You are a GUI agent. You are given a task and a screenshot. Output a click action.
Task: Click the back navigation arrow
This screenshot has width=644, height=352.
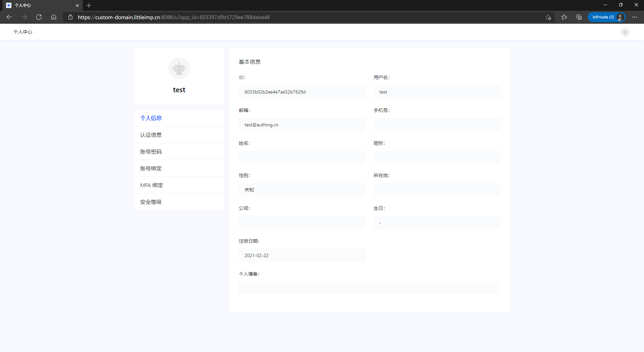9,17
